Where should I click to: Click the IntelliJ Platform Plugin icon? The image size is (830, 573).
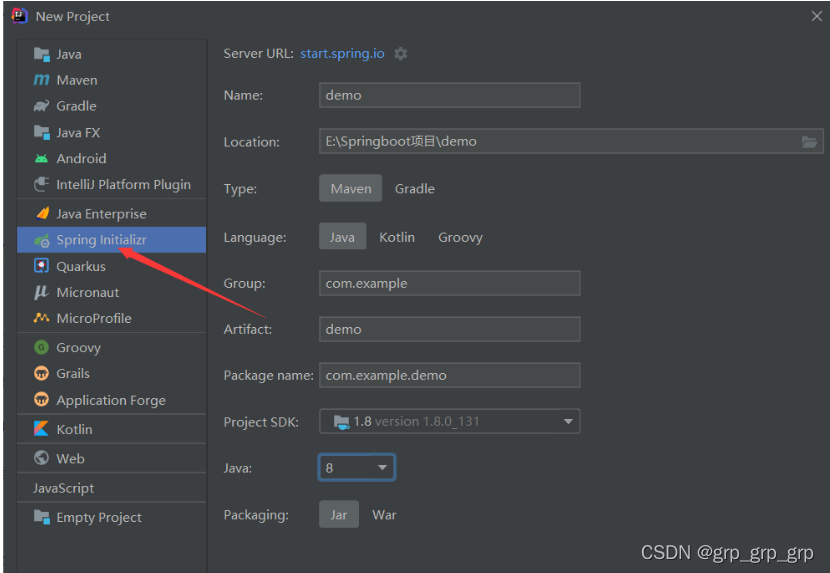pos(41,184)
